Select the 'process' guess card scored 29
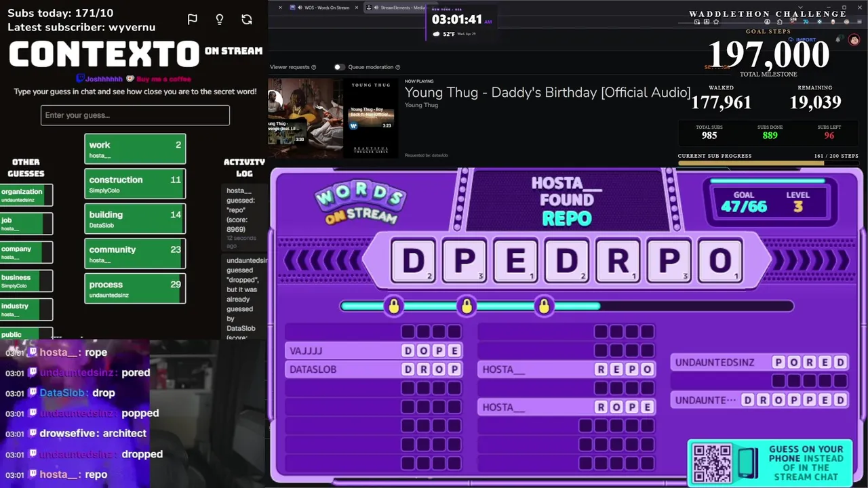This screenshot has width=868, height=488. coord(135,289)
